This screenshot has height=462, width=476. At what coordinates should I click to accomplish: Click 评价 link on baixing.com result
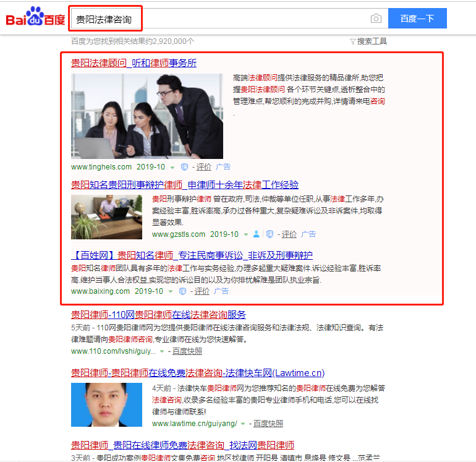click(x=202, y=291)
